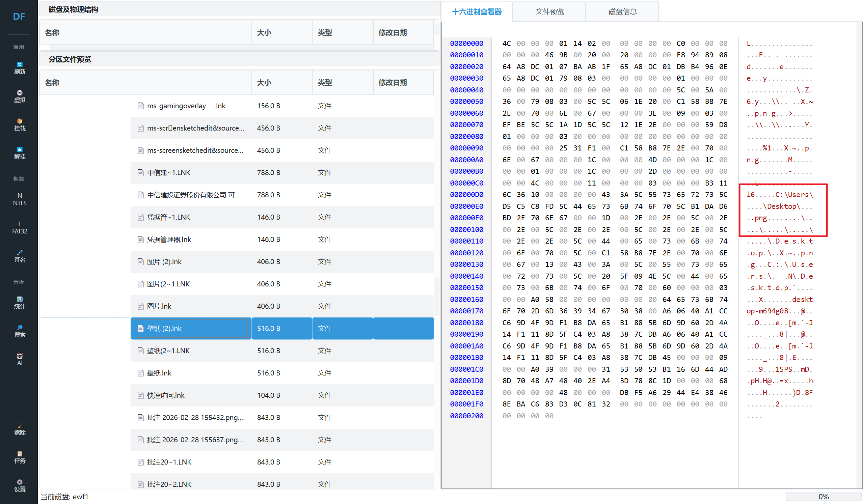Open the FAT32 recovery tool
Screen dimensions: 864x504
click(x=20, y=227)
